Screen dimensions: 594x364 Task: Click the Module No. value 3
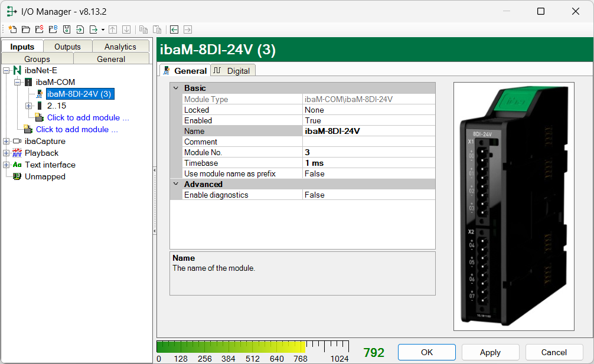click(x=368, y=152)
